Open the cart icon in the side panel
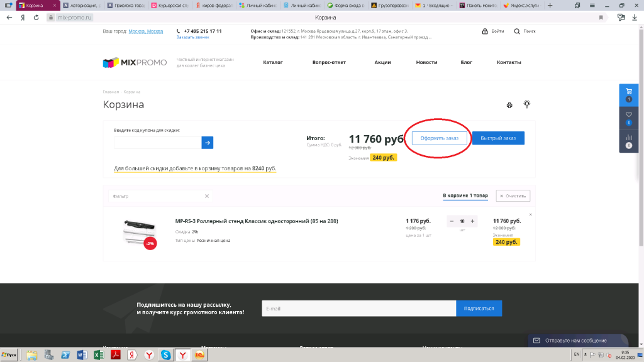The image size is (644, 362). coord(629,92)
